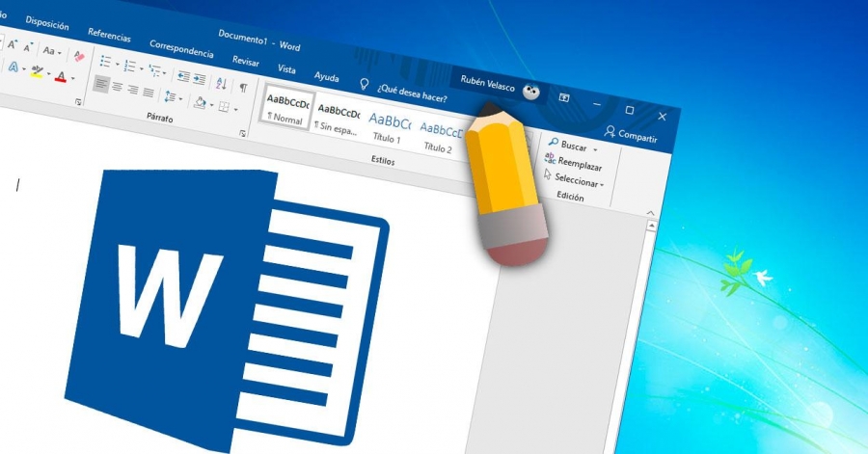Expand the line spacing dropdown arrow
The height and width of the screenshot is (454, 868).
pos(181,99)
